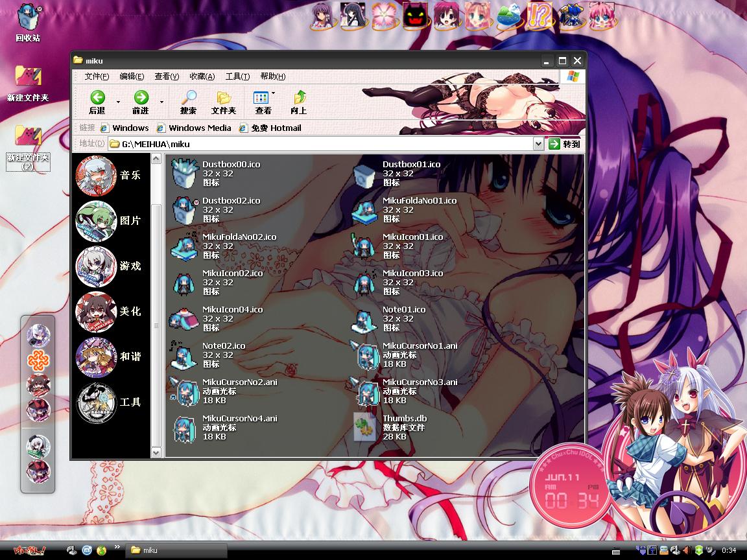Open the 图片 sidebar shortcut
This screenshot has width=747, height=560.
point(109,221)
